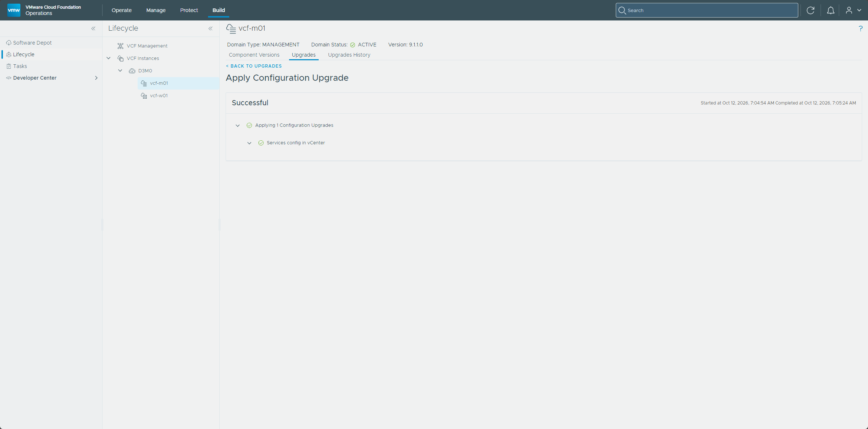Switch to Component Versions tab
Screen dimensions: 868x429
point(254,55)
